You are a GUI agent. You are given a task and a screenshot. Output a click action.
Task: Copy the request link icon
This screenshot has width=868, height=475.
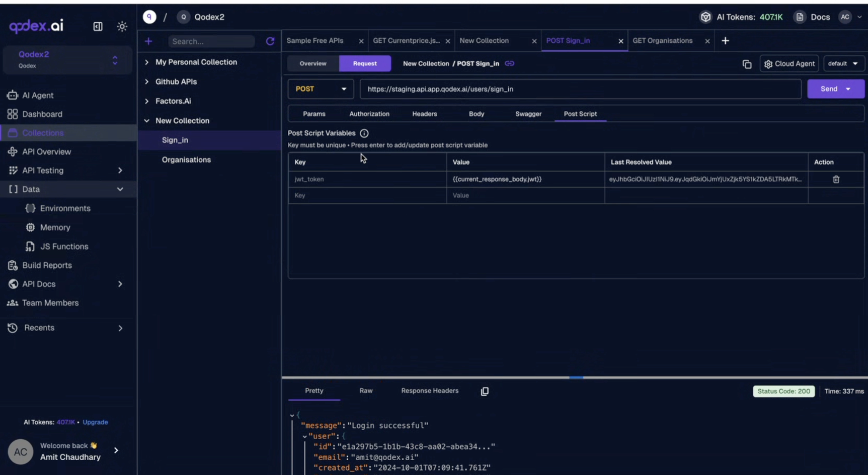point(509,63)
